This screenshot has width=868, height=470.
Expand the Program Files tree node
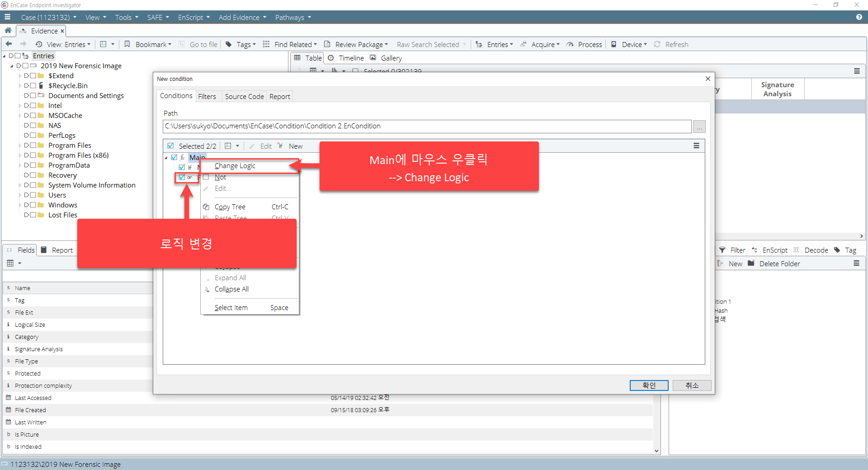pyautogui.click(x=20, y=146)
